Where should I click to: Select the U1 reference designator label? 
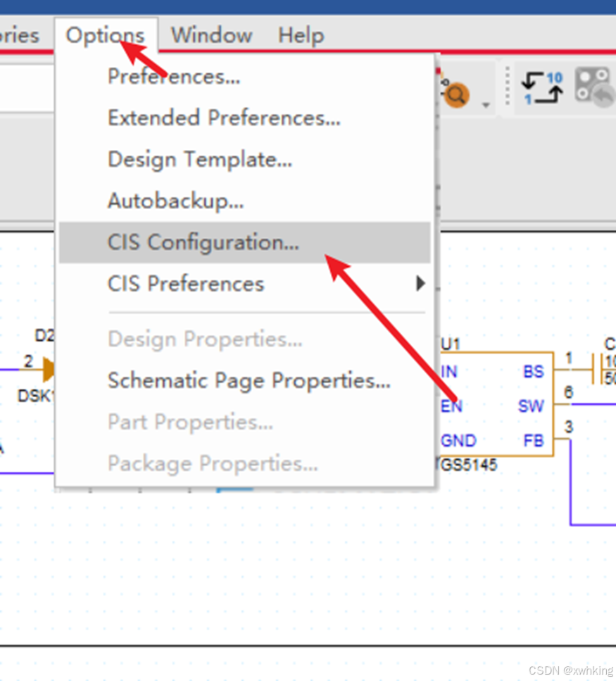click(x=450, y=344)
